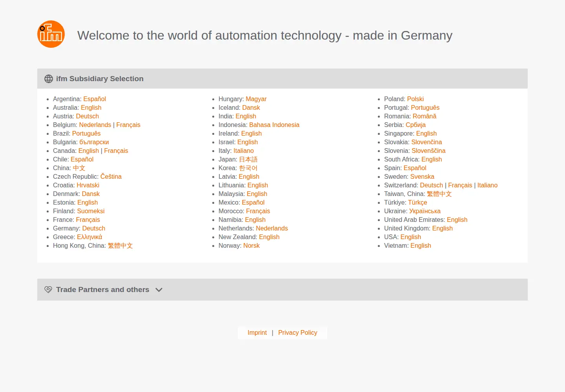Select Magyar for Hungary

(x=256, y=99)
